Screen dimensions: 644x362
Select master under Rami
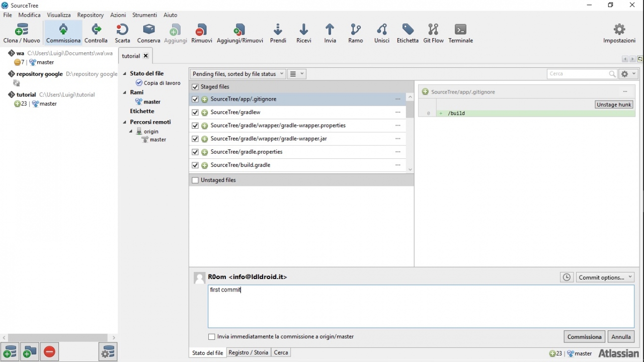coord(148,102)
